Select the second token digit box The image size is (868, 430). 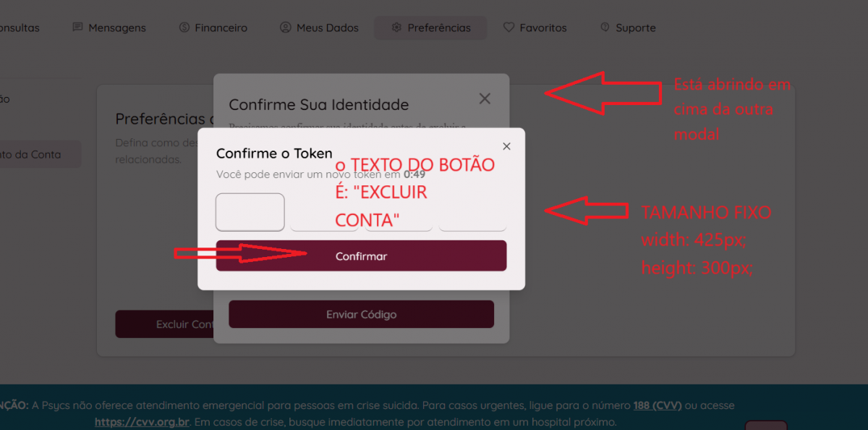point(325,212)
